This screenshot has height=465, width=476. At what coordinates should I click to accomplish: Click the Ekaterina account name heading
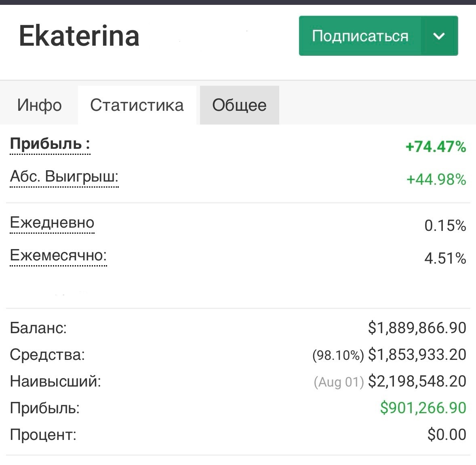(79, 36)
